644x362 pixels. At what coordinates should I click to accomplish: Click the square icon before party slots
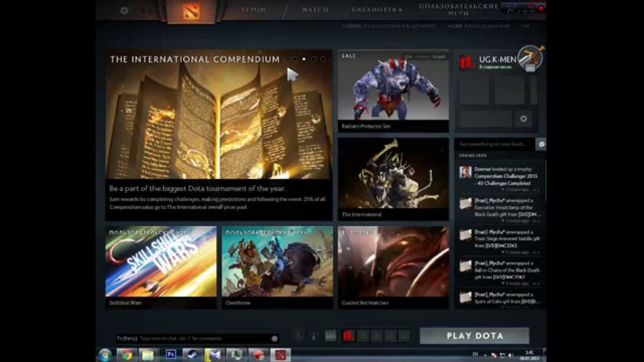pos(331,335)
